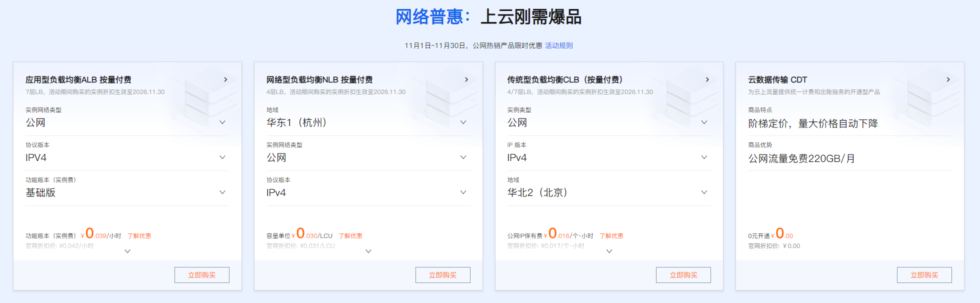Expand price details chevron on CLB card
The height and width of the screenshot is (303, 980).
tap(609, 251)
